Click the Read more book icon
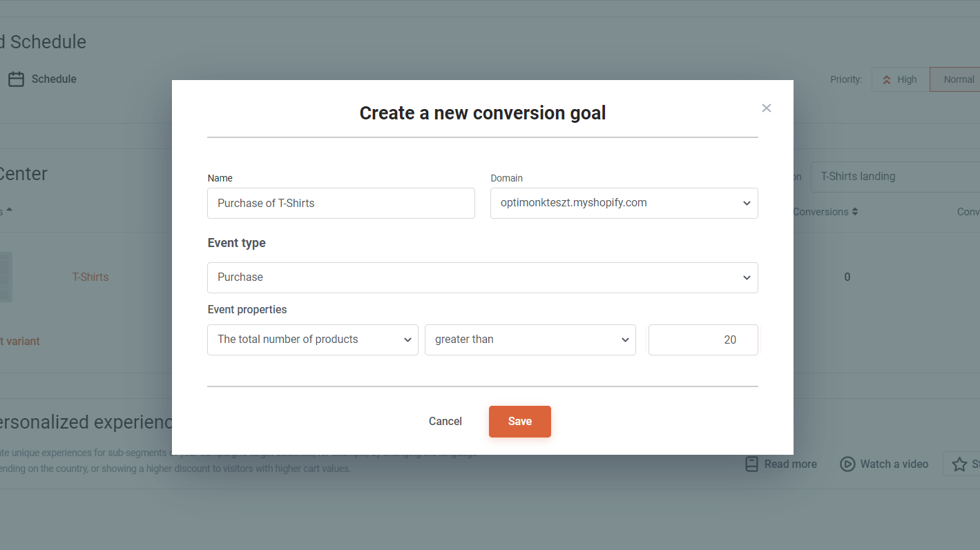Viewport: 980px width, 550px height. [752, 464]
